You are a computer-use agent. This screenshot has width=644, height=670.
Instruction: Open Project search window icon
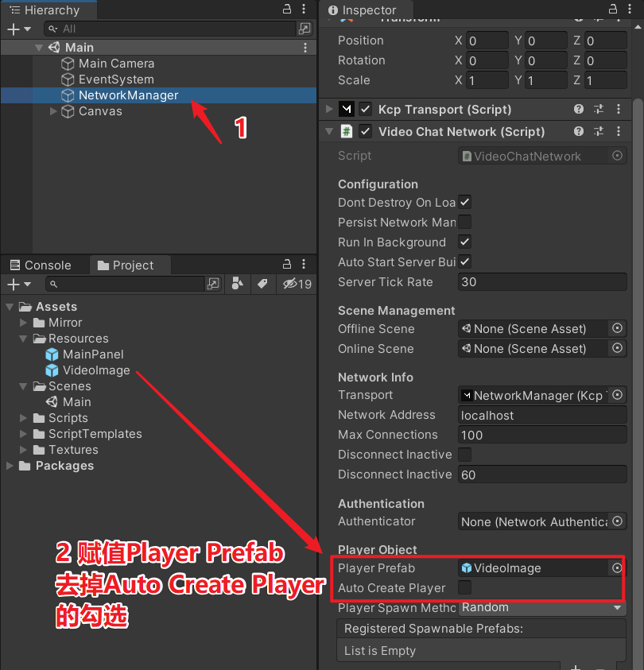213,284
